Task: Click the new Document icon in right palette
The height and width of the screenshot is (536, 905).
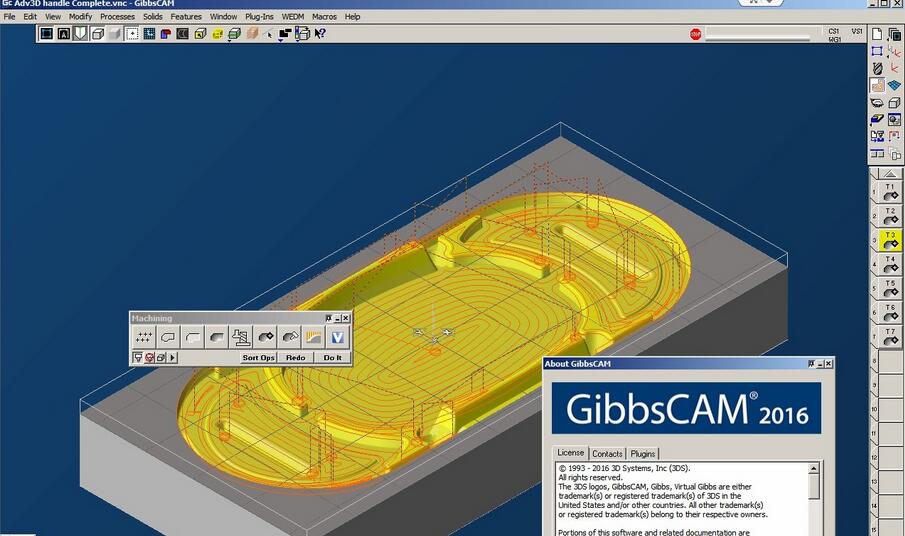Action: (877, 34)
